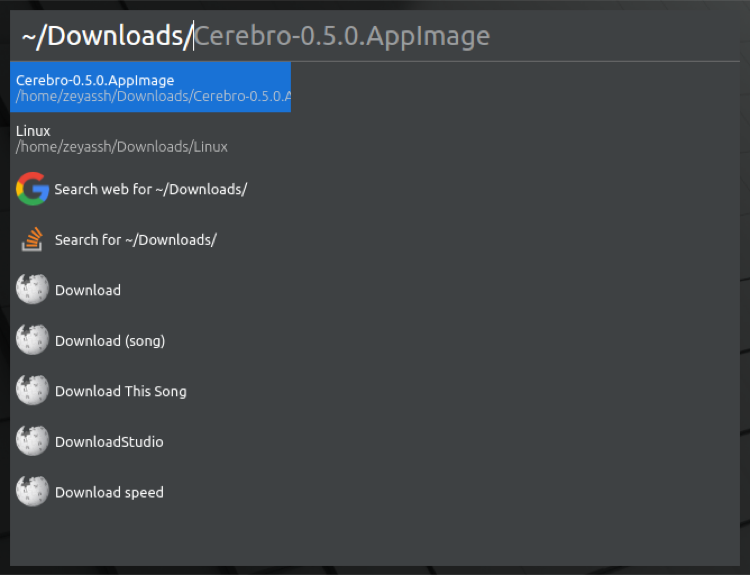This screenshot has width=750, height=575.
Task: Click Wikipedia icon beside Download (song)
Action: pyautogui.click(x=32, y=340)
